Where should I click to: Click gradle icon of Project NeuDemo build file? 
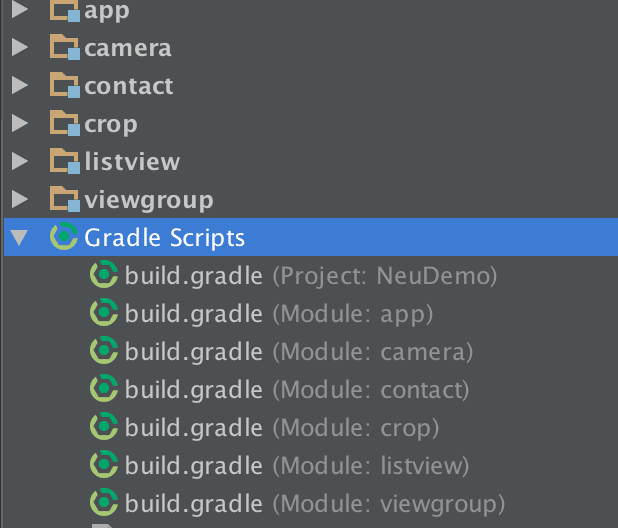click(x=104, y=275)
